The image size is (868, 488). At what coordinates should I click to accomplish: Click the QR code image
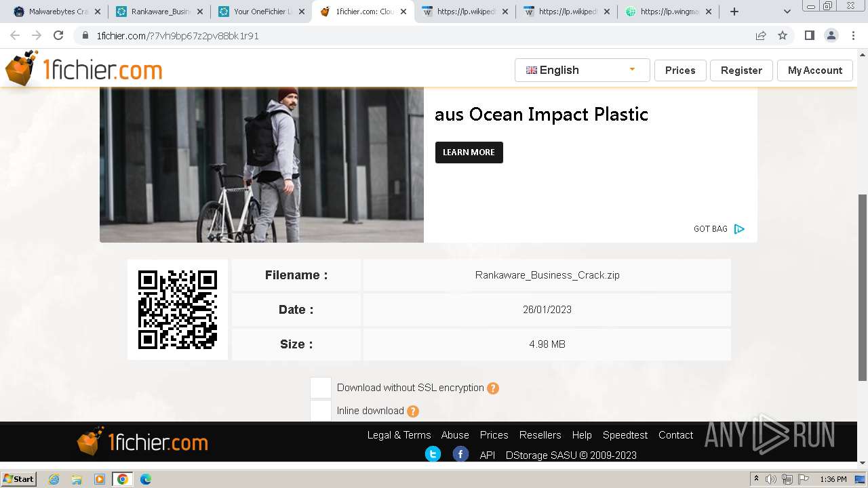(x=178, y=310)
